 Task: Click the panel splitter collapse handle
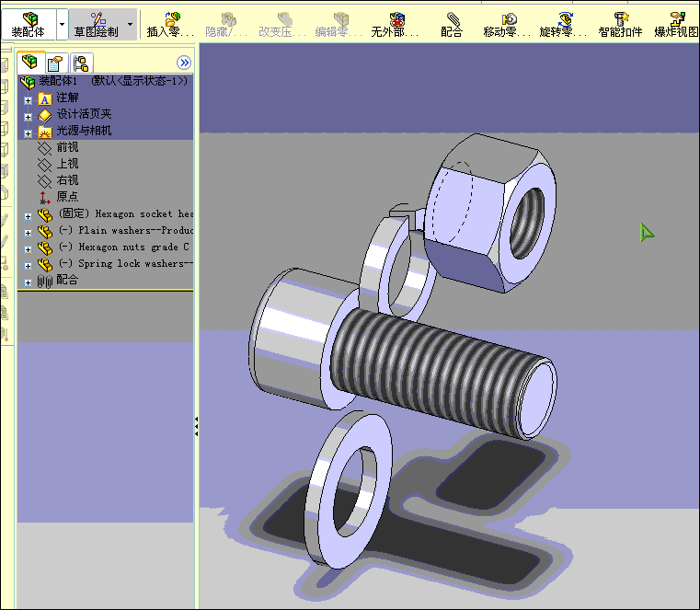pos(197,427)
